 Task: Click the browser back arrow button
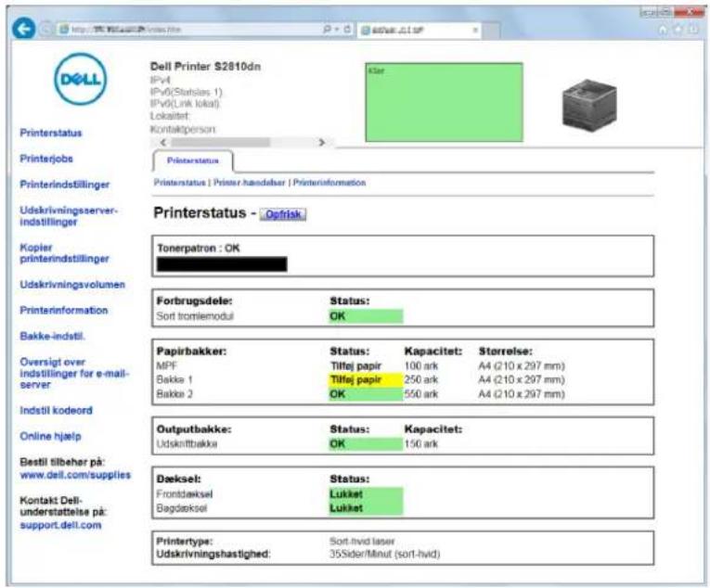23,30
